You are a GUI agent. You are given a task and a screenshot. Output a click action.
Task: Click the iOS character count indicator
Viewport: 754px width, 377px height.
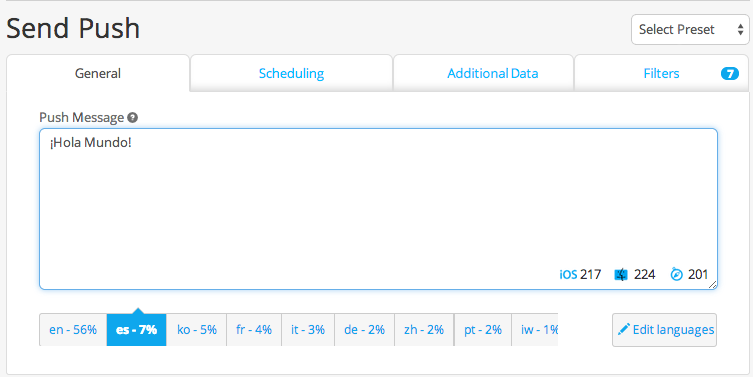[580, 275]
